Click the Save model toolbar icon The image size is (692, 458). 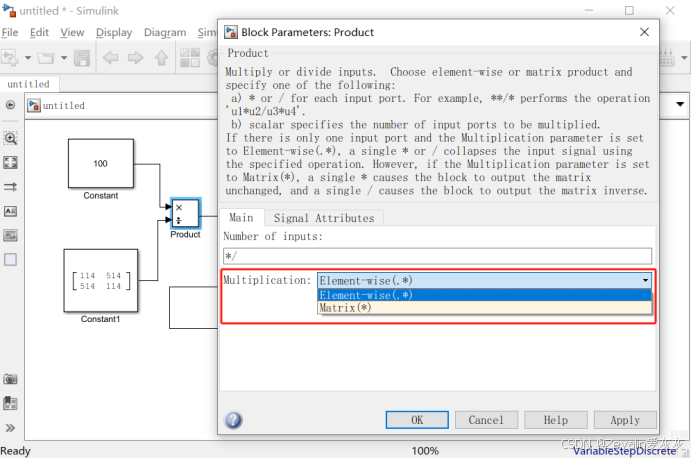(x=80, y=58)
